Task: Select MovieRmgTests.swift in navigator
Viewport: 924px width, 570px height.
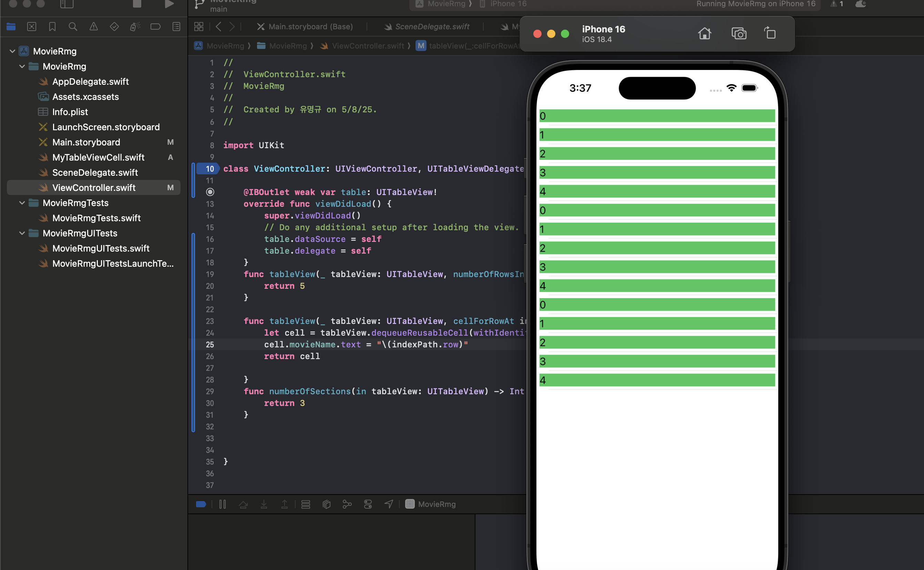Action: pyautogui.click(x=96, y=218)
